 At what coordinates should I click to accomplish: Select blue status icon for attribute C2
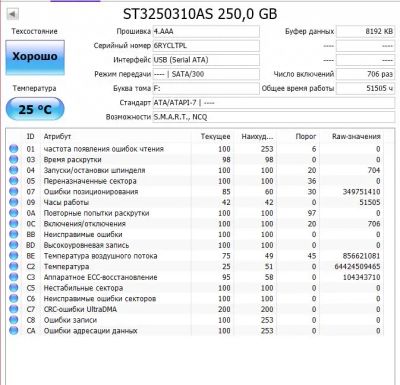point(14,266)
